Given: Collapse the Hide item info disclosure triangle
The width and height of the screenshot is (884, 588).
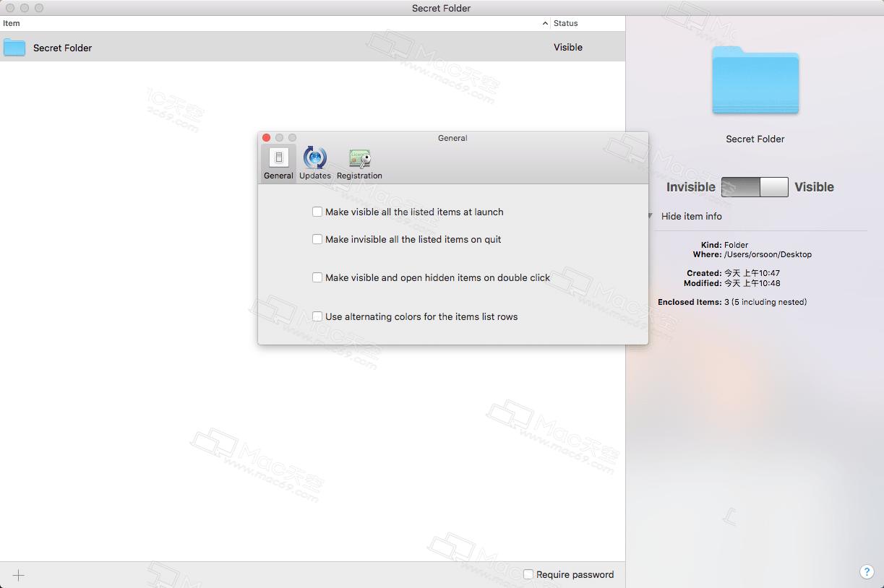Looking at the screenshot, I should pyautogui.click(x=651, y=216).
